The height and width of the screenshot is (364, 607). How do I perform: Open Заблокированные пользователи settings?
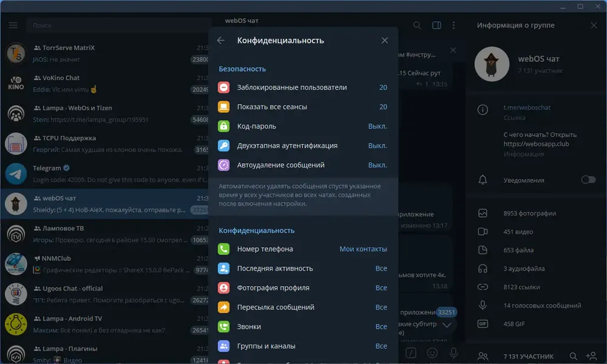303,87
